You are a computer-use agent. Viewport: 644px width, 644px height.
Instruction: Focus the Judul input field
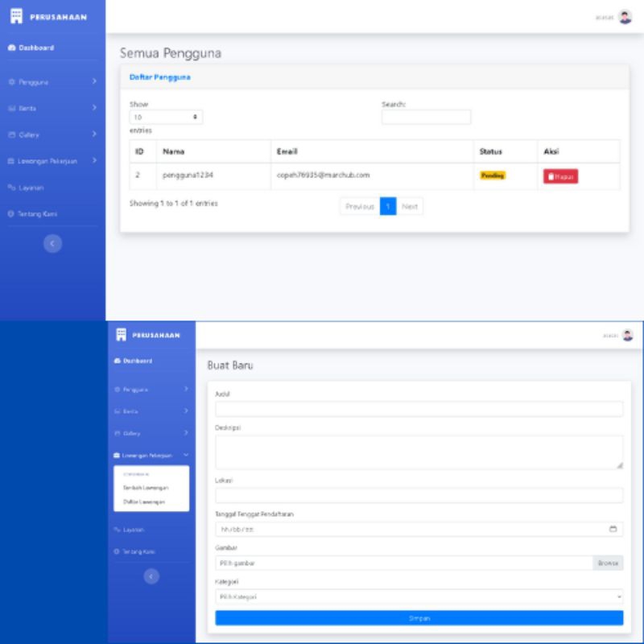419,409
